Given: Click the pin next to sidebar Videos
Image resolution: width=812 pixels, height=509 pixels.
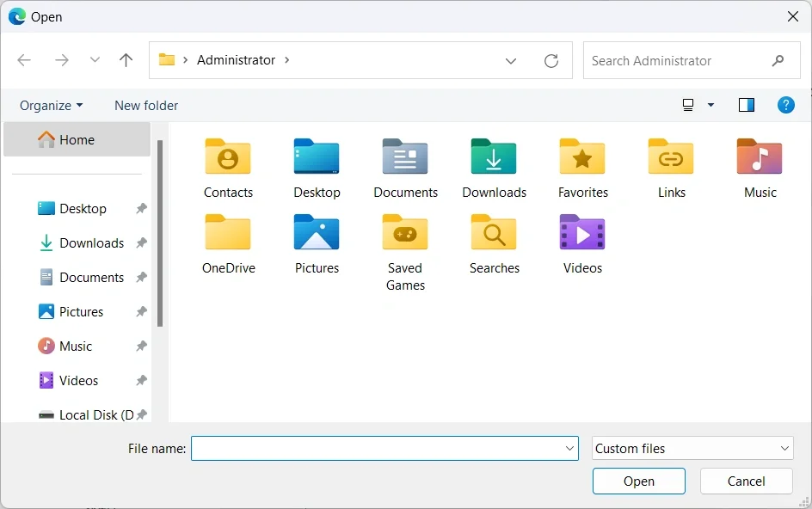Looking at the screenshot, I should point(141,380).
